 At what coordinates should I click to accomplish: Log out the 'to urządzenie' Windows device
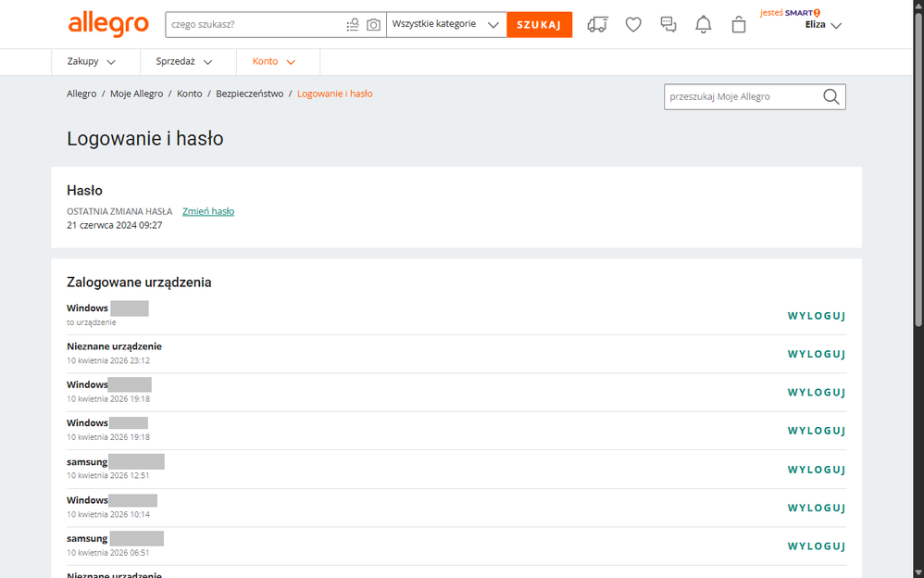pos(817,316)
